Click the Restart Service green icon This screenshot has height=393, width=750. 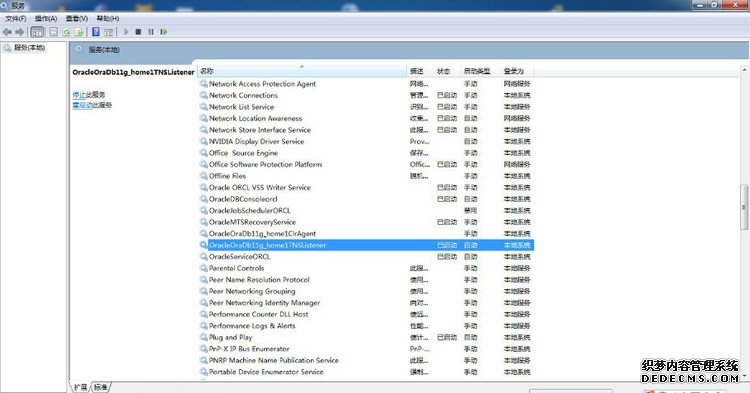tap(164, 32)
